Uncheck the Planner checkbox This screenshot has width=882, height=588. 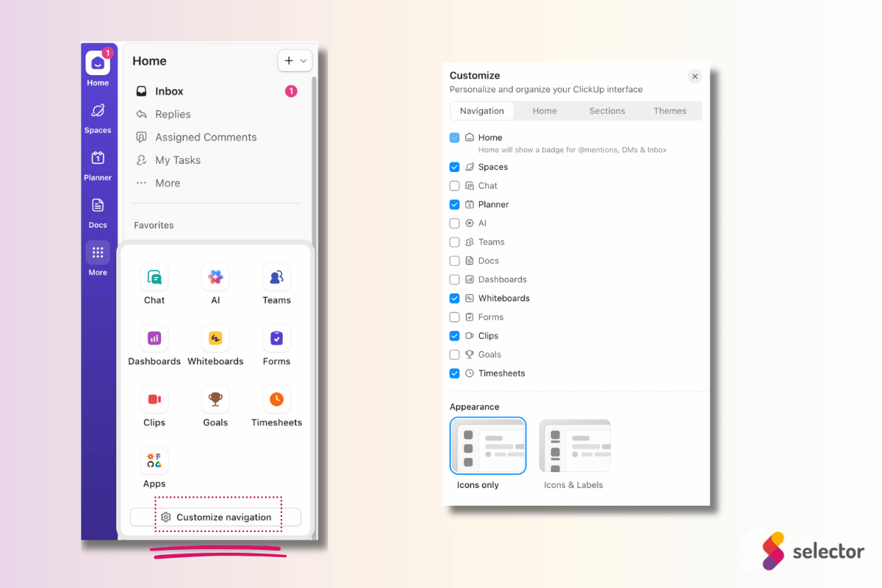[454, 204]
